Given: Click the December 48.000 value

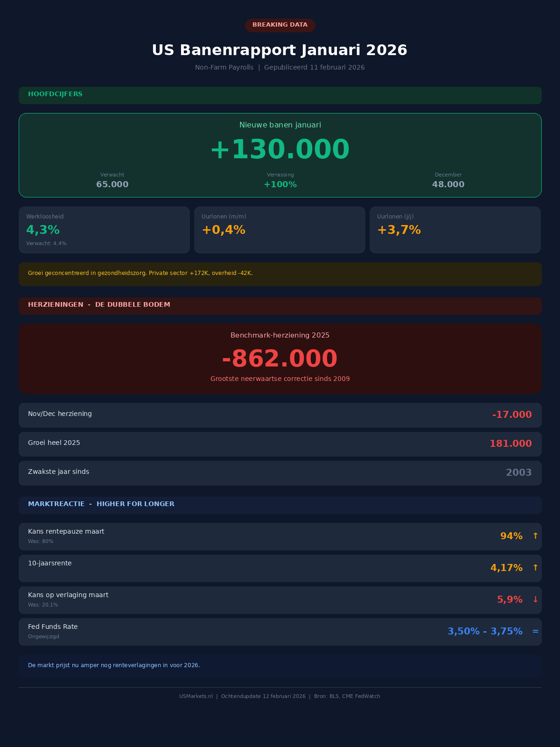Looking at the screenshot, I should coord(448,184).
